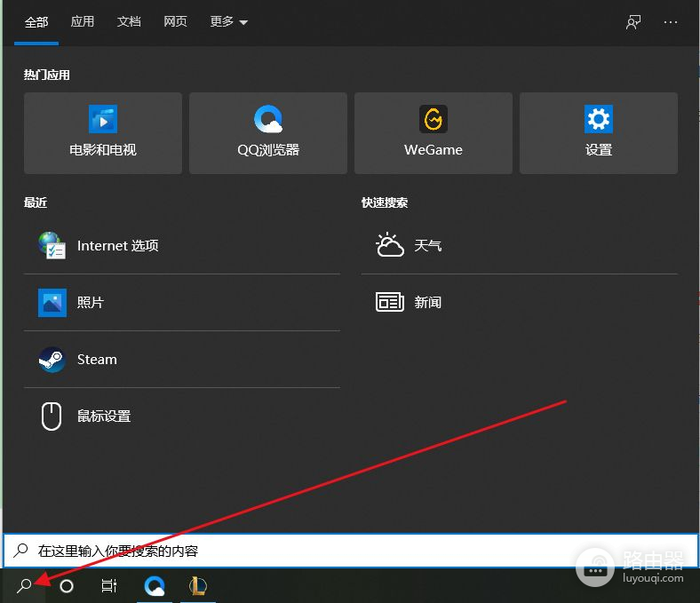700x603 pixels.
Task: Click the search input box
Action: click(351, 551)
